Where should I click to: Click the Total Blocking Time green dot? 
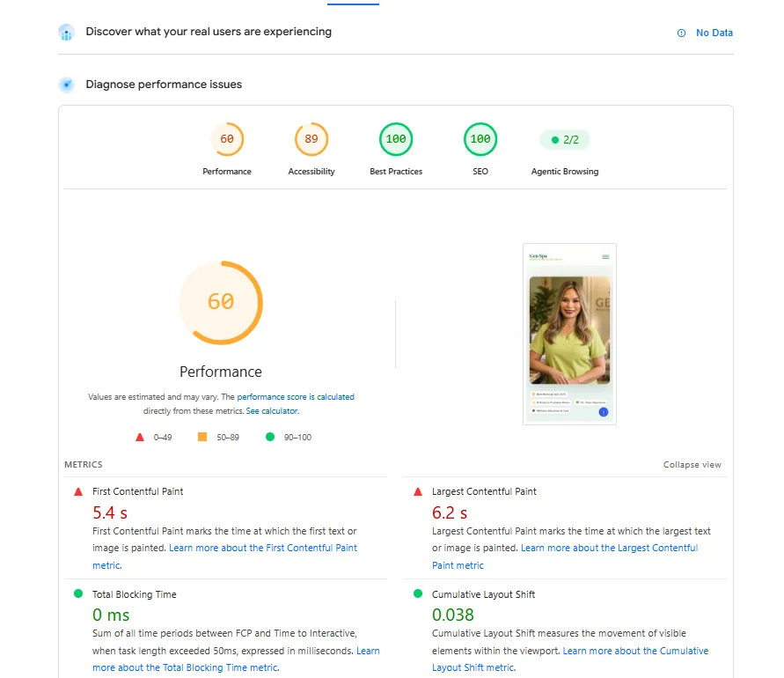78,594
